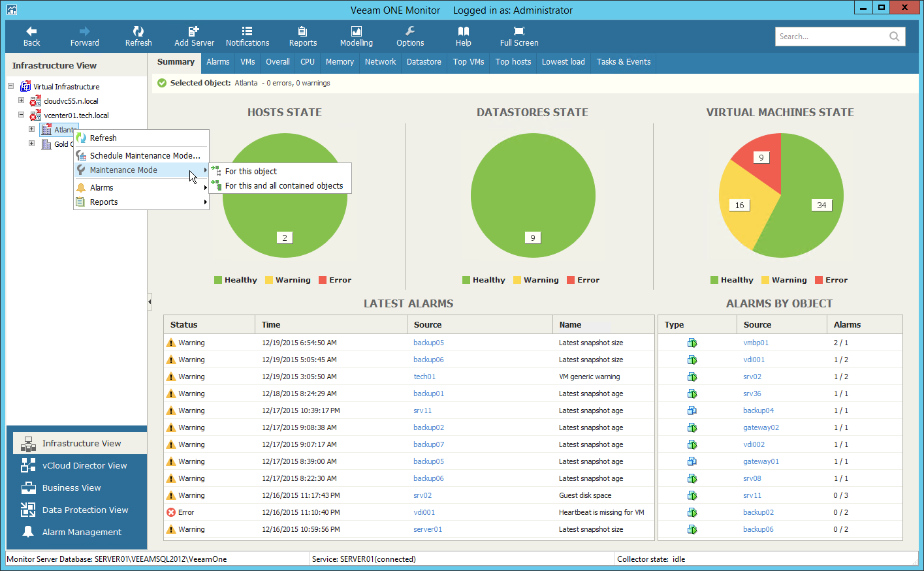Select Maintenance Mode menu entry
Viewport: 924px width, 571px height.
pos(142,170)
